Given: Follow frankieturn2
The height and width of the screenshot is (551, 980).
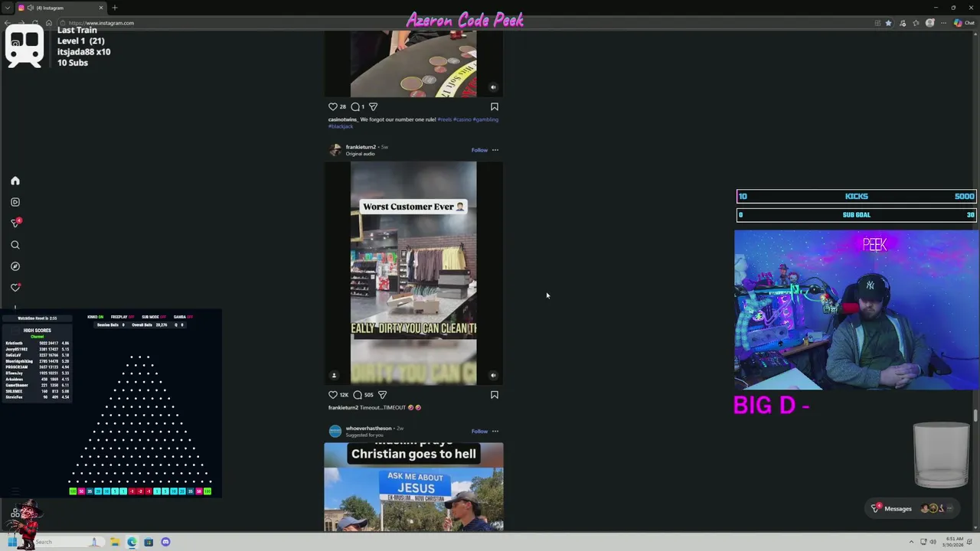Looking at the screenshot, I should point(479,150).
